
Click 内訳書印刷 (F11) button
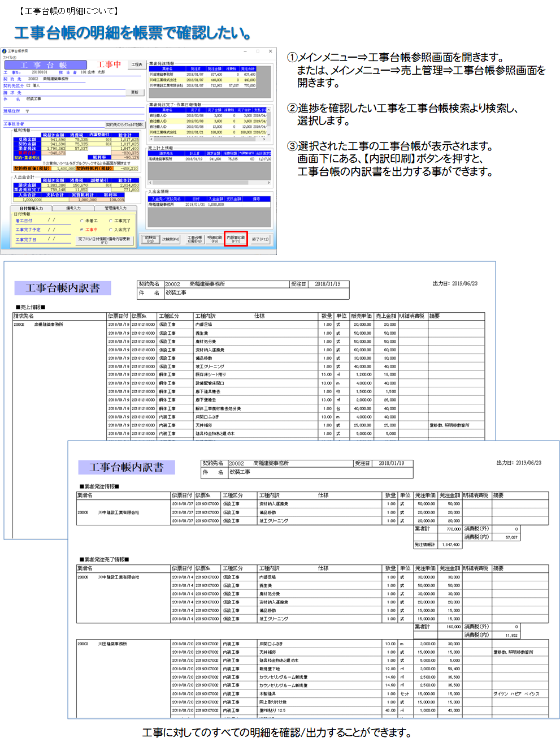tap(236, 239)
